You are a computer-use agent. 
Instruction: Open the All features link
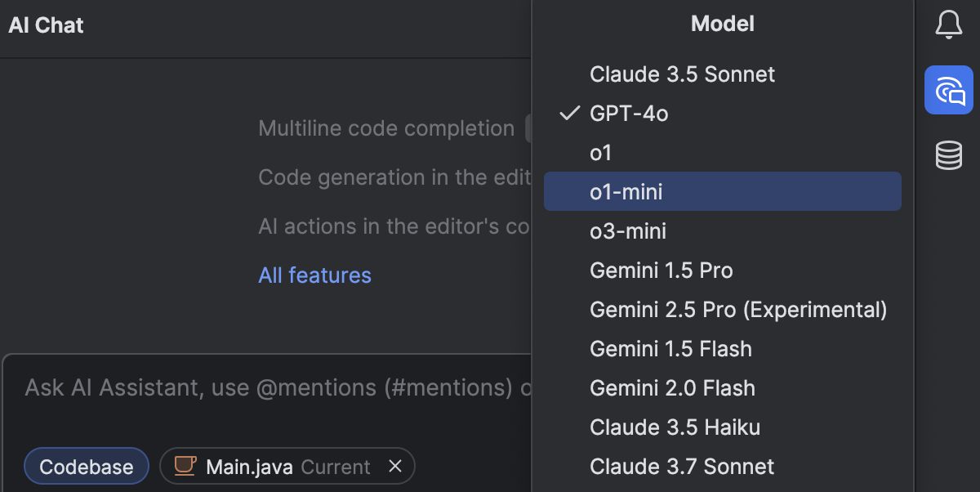(314, 275)
